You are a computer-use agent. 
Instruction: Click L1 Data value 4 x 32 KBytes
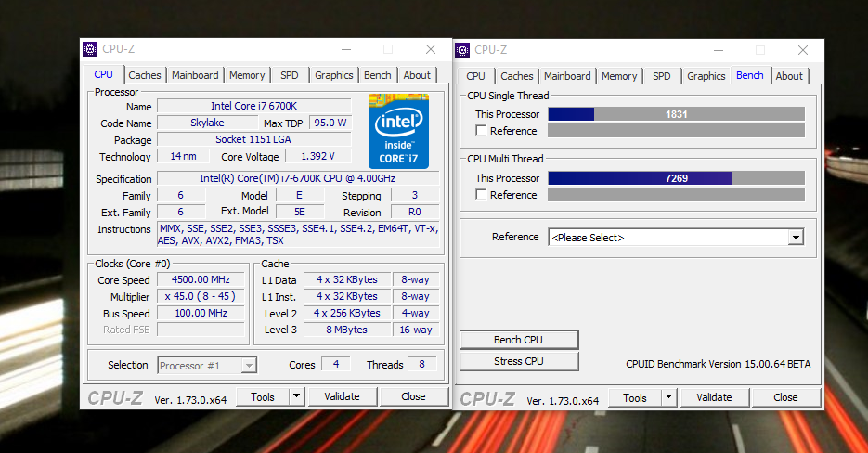coord(347,279)
